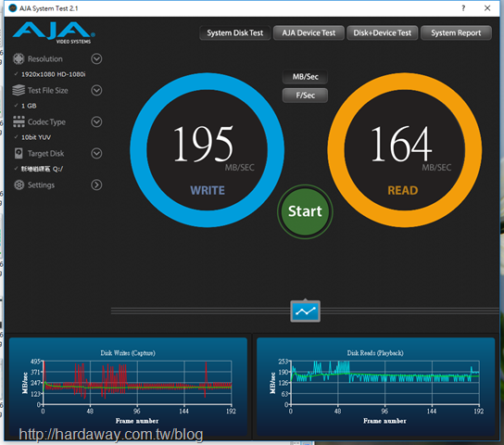Click the Disk Reads (Playback) graph
The height and width of the screenshot is (445, 504).
coord(375,386)
